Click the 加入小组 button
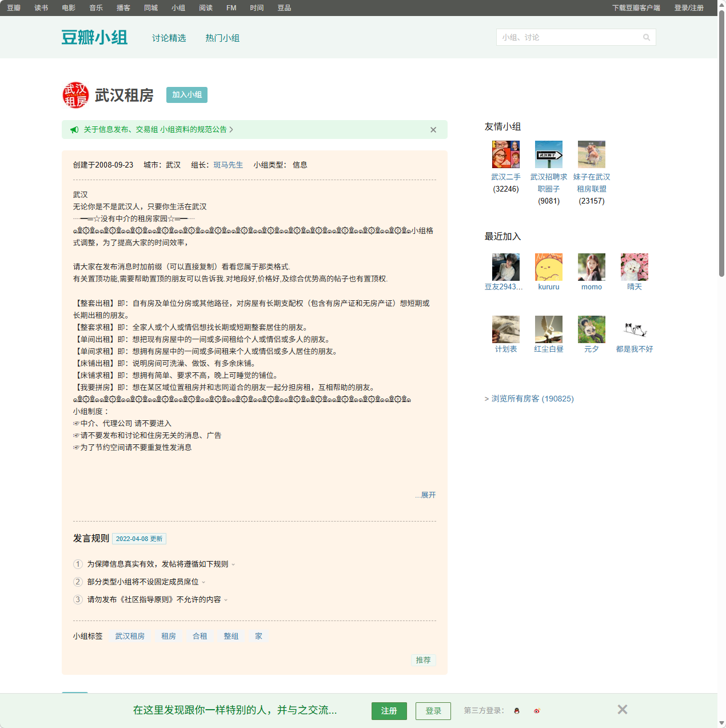 pos(186,95)
